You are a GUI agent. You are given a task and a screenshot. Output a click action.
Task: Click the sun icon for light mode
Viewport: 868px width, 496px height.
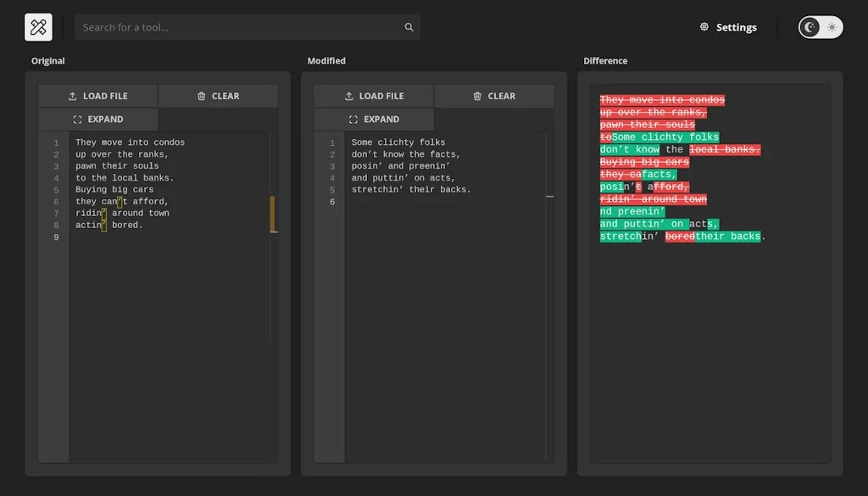coord(832,27)
